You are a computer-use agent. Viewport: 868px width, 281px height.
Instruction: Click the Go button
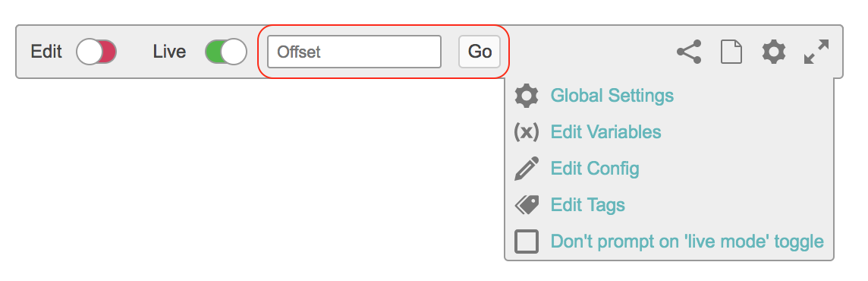[480, 52]
